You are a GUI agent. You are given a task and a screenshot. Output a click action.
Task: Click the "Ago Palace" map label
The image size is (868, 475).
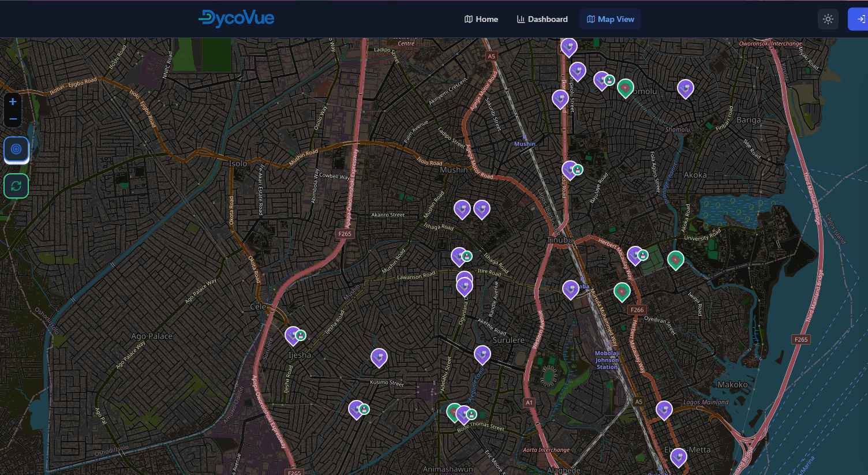pos(152,336)
